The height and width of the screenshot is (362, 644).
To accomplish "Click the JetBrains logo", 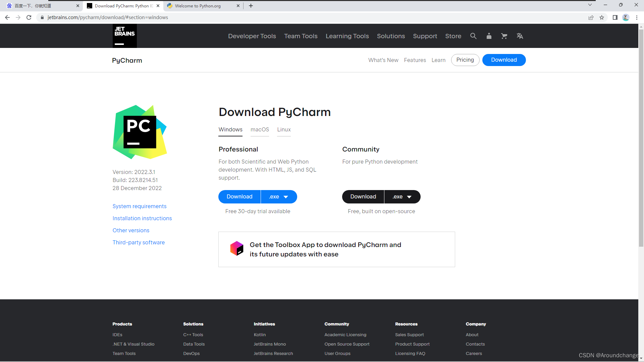I will coord(124,36).
